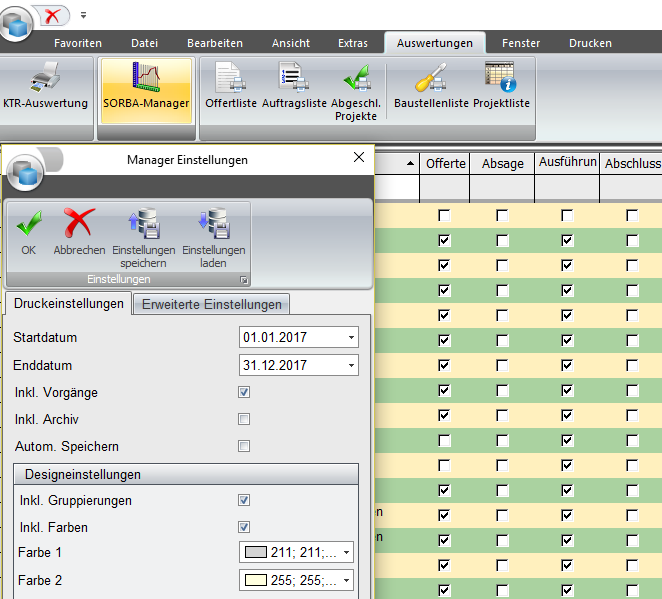
Task: Open the Datei ribbon tab
Action: pos(144,43)
